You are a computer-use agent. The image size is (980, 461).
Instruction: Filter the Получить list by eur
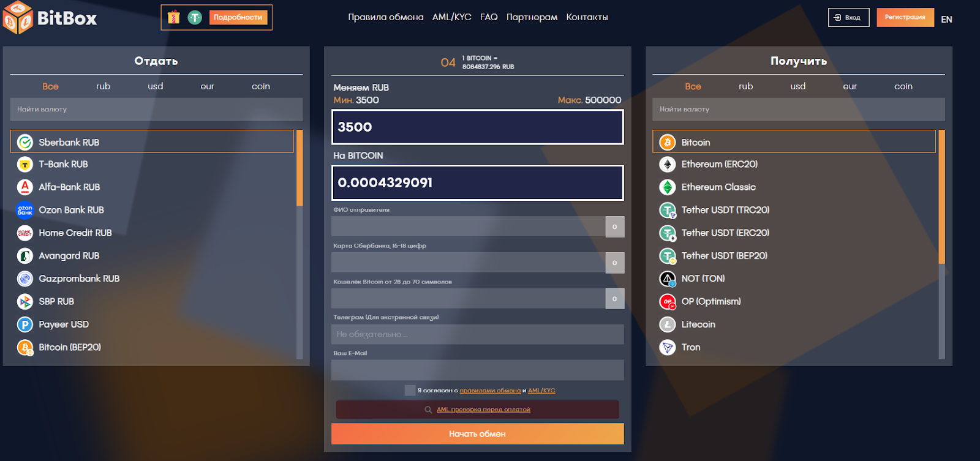(x=850, y=86)
